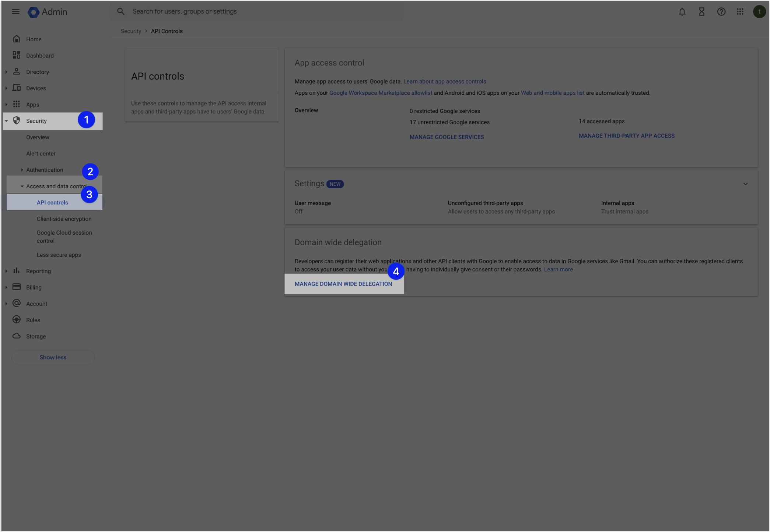Click the Devices icon in sidebar
The image size is (770, 532).
click(17, 88)
